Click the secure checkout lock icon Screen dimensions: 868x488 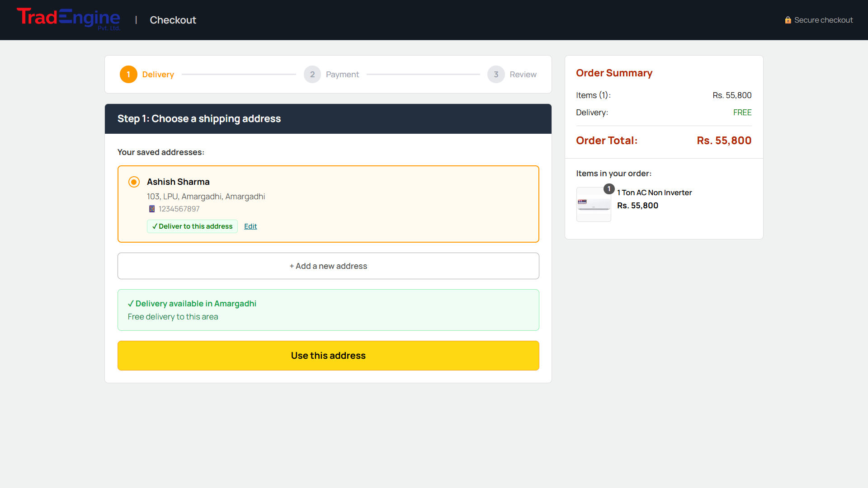(x=788, y=20)
